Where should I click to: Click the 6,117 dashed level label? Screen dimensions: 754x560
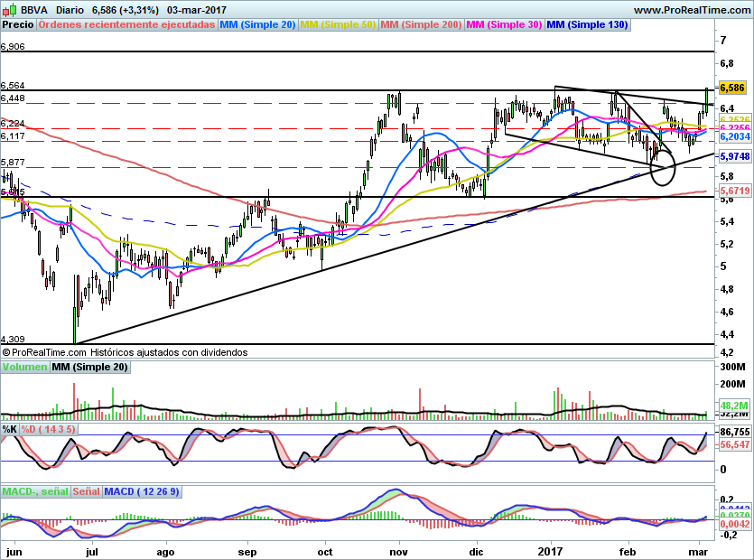pyautogui.click(x=13, y=136)
